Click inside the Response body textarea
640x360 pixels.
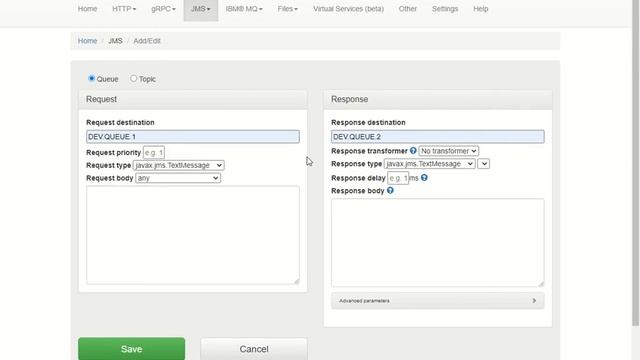tap(438, 243)
